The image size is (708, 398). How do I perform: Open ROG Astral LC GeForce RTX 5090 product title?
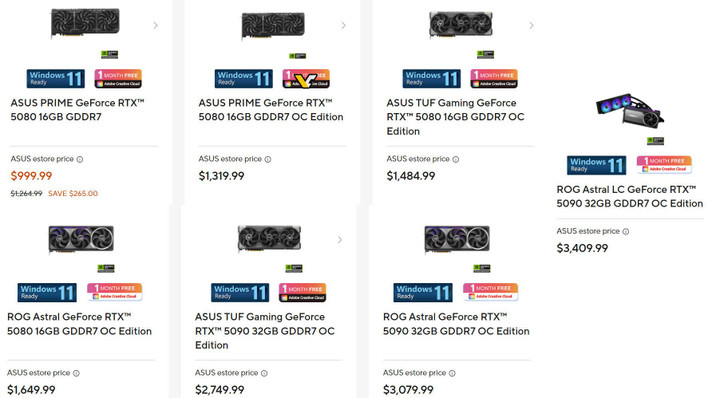629,197
